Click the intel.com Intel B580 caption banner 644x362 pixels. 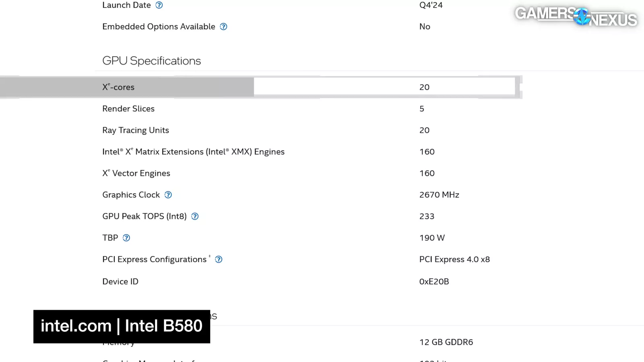pyautogui.click(x=122, y=326)
